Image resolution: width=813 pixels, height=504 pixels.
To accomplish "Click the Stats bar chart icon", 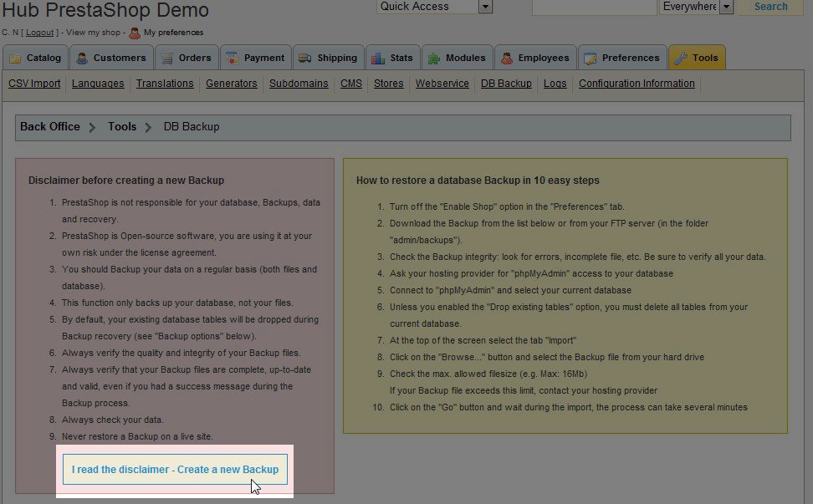I will pos(378,59).
